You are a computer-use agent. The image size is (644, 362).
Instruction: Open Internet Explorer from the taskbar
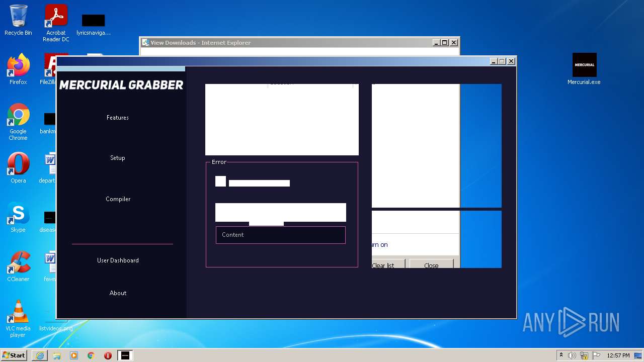(40, 355)
